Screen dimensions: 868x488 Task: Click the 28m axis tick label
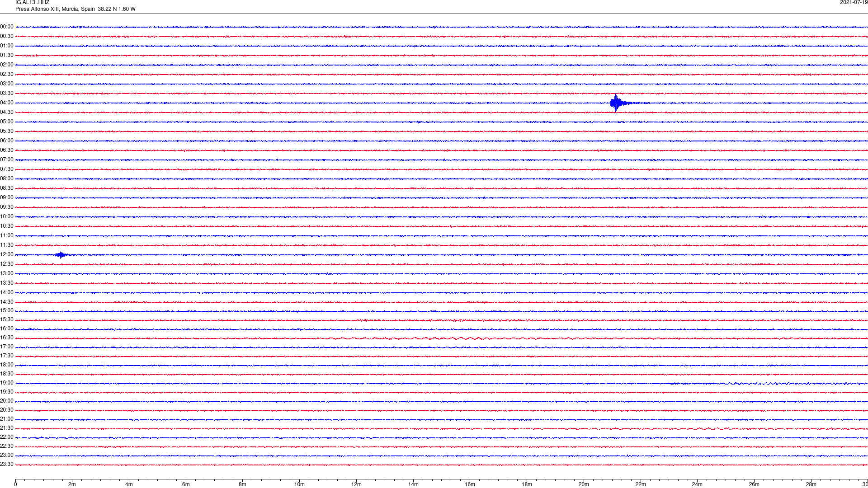[x=811, y=485]
